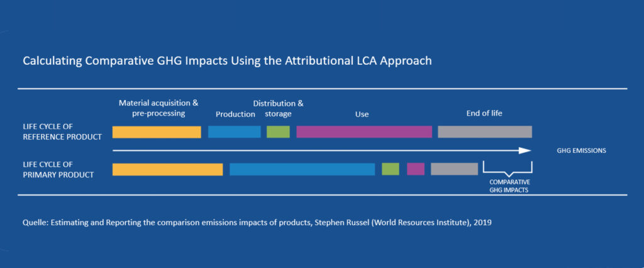Click the 'Quelle' source citation text

pyautogui.click(x=256, y=222)
